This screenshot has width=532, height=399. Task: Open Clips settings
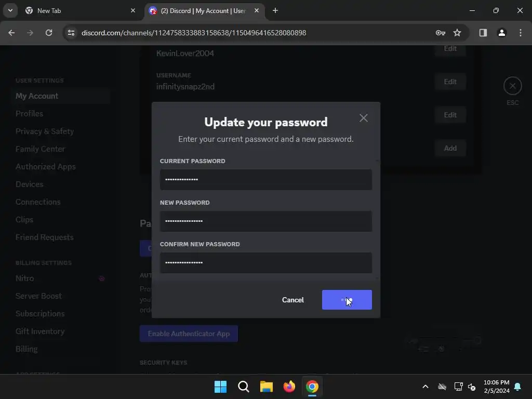coord(61,220)
